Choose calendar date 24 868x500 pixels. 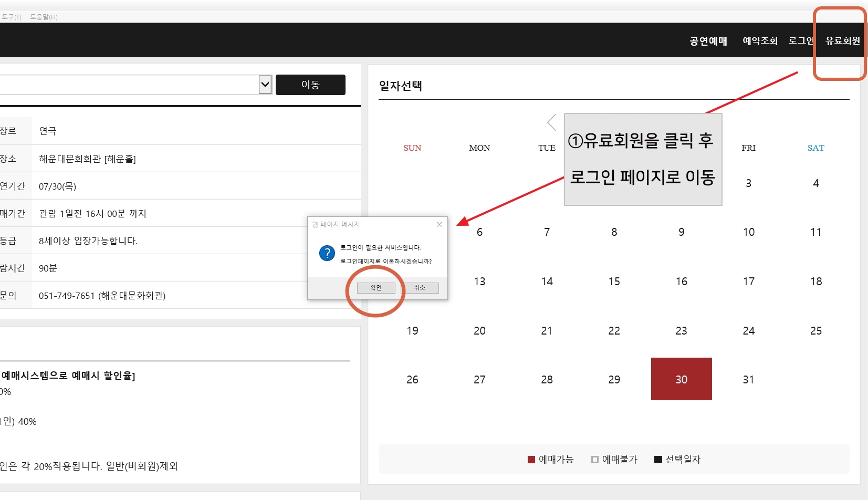748,331
